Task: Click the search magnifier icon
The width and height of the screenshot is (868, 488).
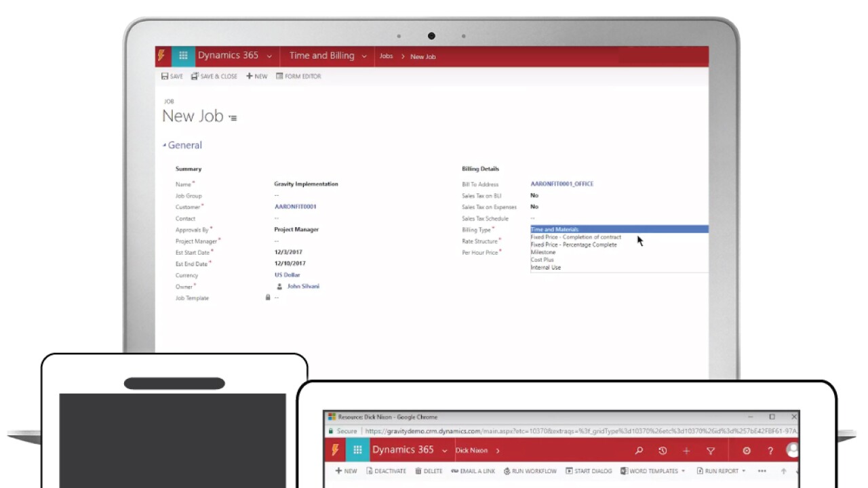Action: [x=639, y=451]
